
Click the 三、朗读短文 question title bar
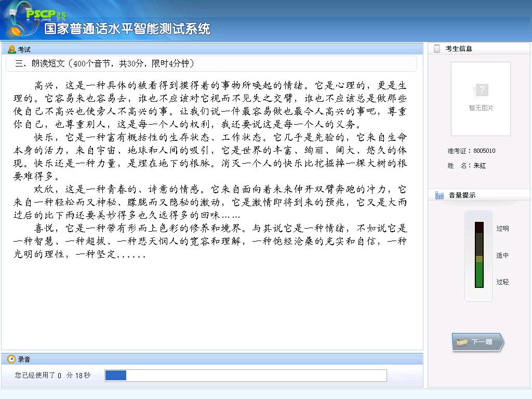[211, 63]
